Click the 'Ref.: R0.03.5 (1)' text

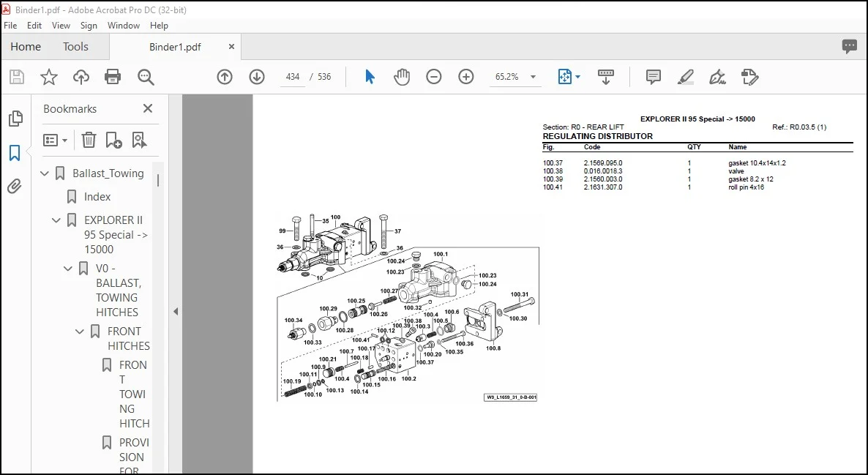tap(798, 127)
